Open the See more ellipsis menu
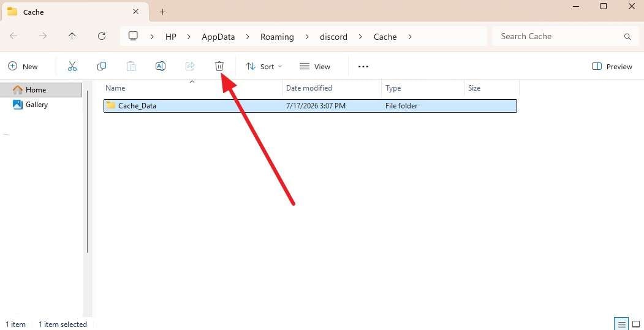644x330 pixels. click(363, 67)
